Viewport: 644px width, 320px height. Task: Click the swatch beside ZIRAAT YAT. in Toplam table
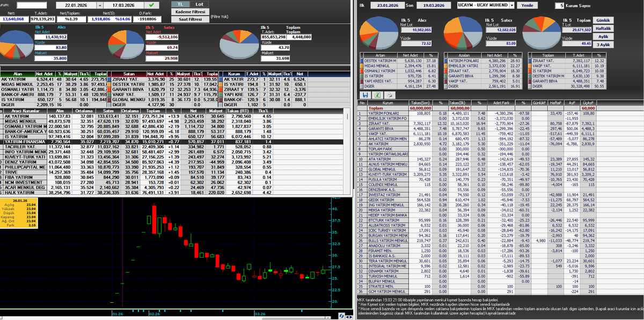pos(529,61)
